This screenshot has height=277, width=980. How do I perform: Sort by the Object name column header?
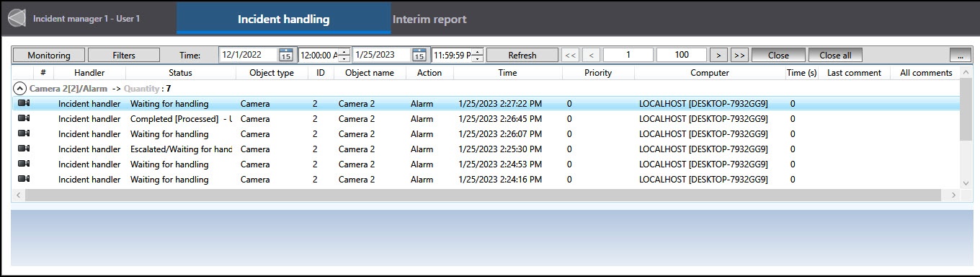[370, 73]
